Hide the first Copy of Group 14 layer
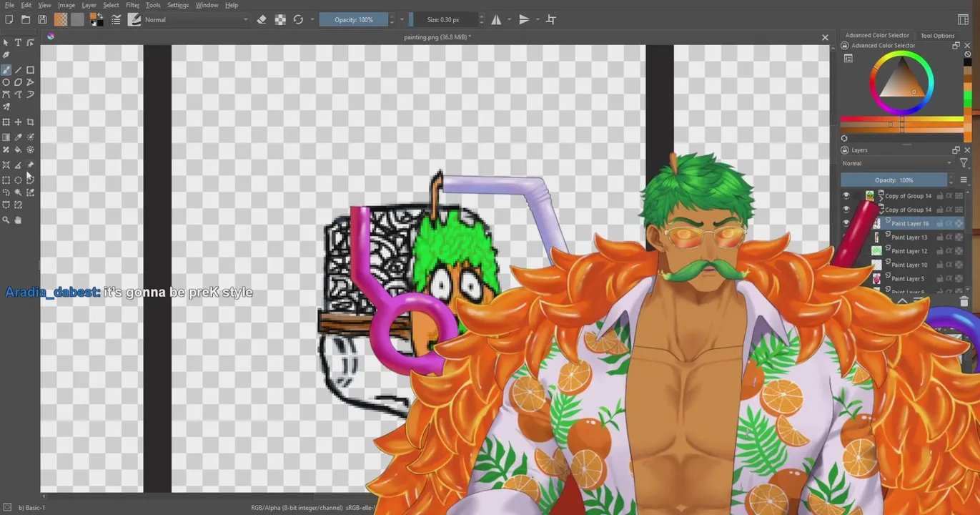 coord(846,196)
